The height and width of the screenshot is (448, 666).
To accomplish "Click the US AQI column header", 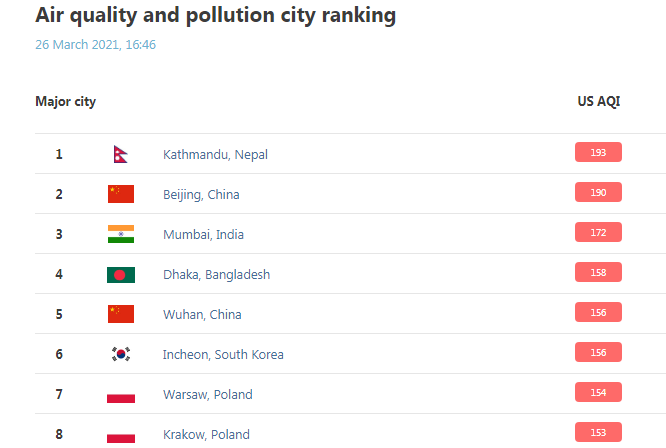I will tap(599, 101).
